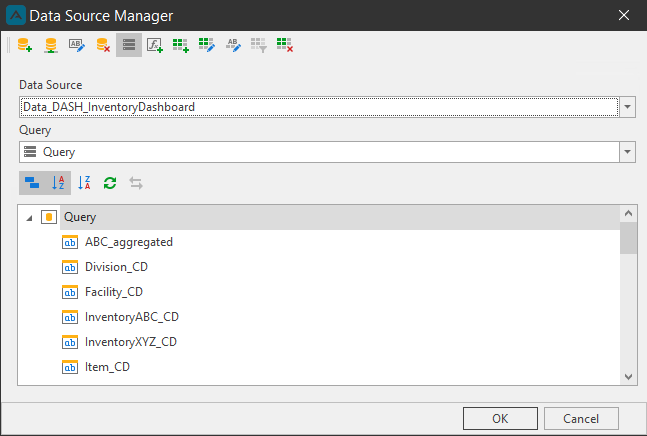Click the grayed swap arrows icon
This screenshot has width=647, height=436.
click(136, 183)
